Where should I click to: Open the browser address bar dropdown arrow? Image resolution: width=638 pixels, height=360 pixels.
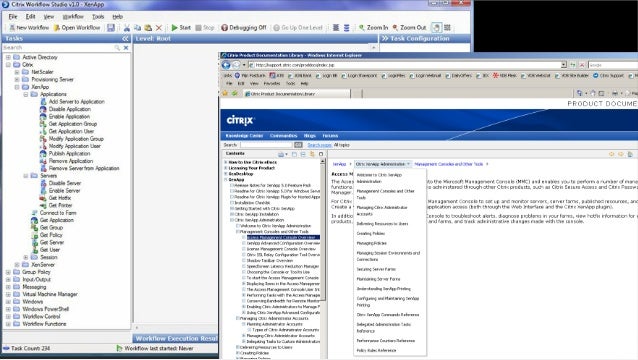click(564, 65)
